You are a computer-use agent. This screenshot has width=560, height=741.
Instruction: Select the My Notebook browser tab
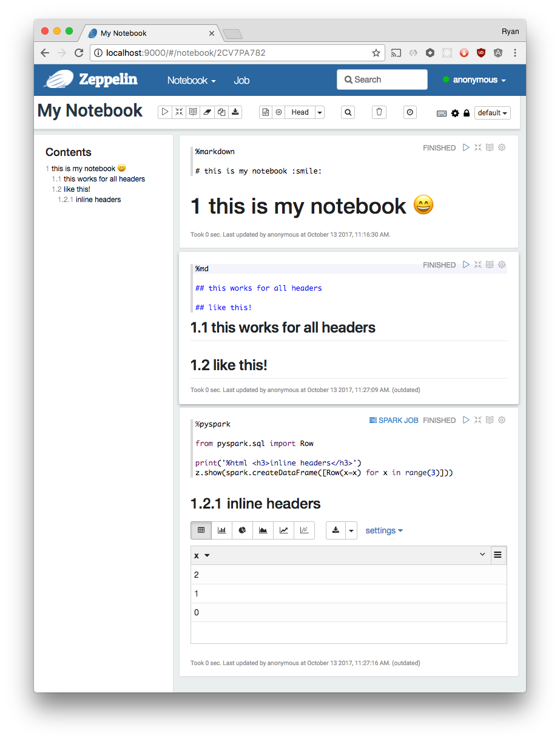click(x=152, y=33)
